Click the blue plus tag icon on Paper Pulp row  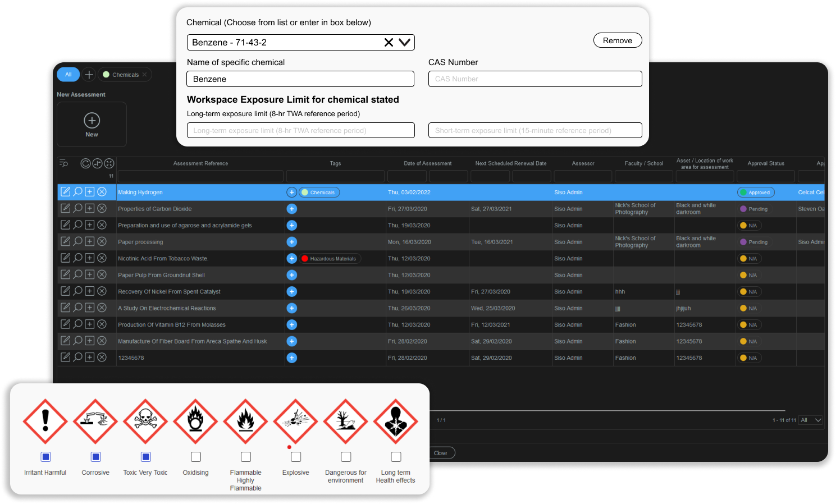[x=291, y=275]
